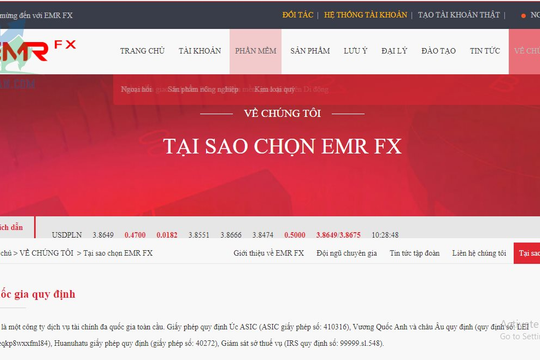540x360 pixels.
Task: Choose Sản phẩm nông nghiệp submenu item
Action: [x=203, y=90]
